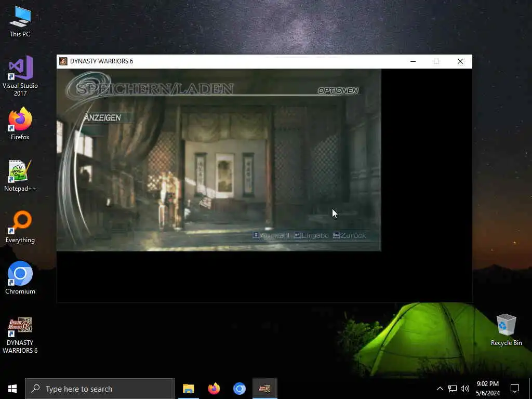Close the Dynasty Warriors 6 window
Viewport: 532px width, 399px height.
460,61
